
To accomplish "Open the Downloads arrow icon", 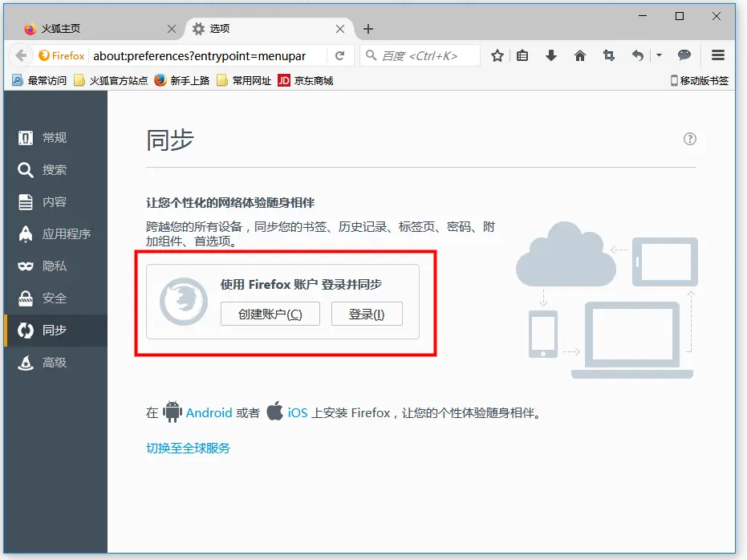I will click(x=551, y=55).
